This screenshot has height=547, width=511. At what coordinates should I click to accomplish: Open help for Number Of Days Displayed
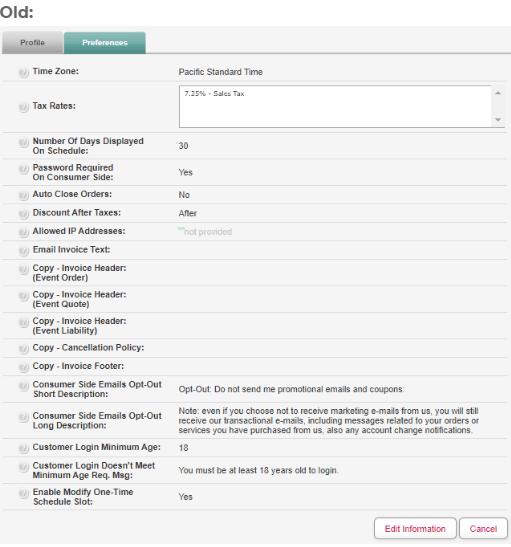[x=23, y=142]
